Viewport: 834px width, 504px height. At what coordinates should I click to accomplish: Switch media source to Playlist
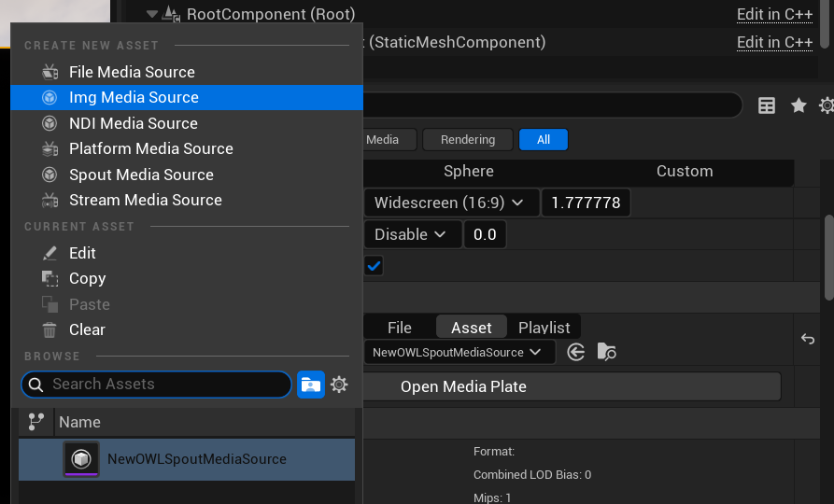544,328
